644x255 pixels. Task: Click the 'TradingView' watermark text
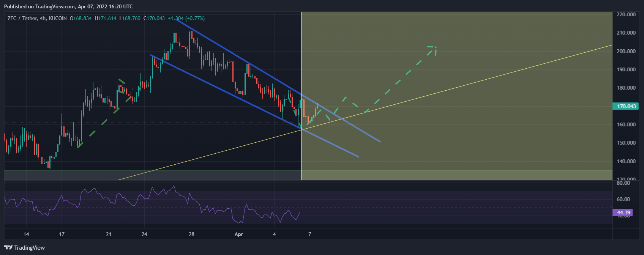(x=30, y=248)
